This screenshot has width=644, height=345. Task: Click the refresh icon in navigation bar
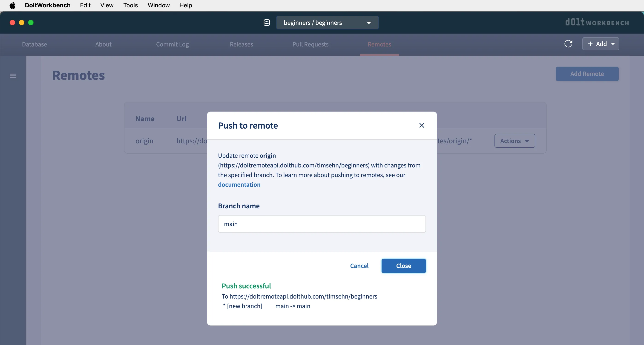pos(568,44)
